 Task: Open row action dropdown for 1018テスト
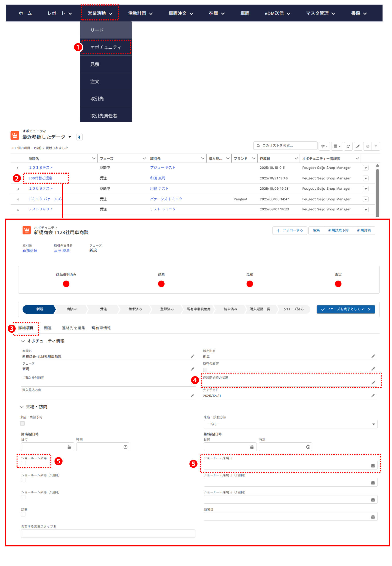point(365,168)
